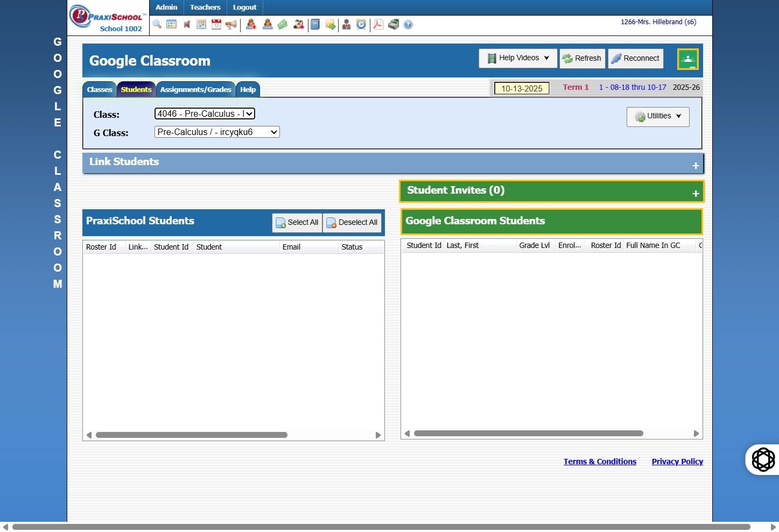Screen dimensions: 779x532
Task: Click the Google Classroom Students horizontal scrollbar
Action: (529, 433)
